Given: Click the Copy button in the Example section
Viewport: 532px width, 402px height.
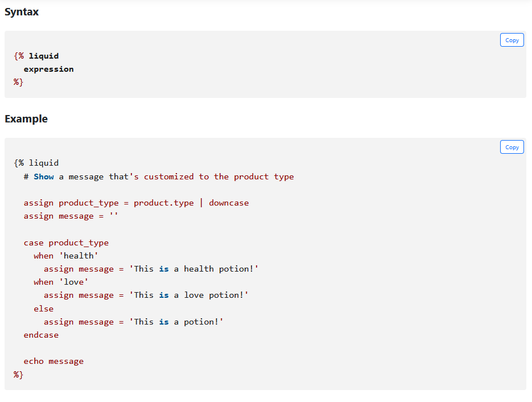Looking at the screenshot, I should click(x=511, y=147).
